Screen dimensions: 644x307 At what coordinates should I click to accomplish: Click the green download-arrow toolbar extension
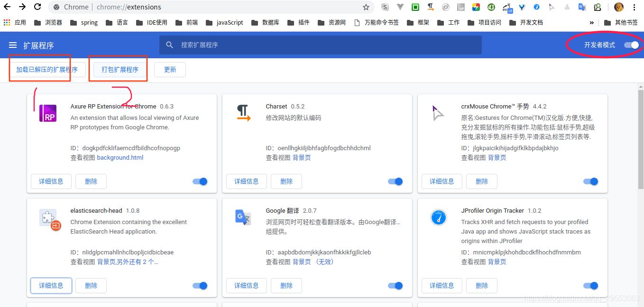tap(491, 7)
